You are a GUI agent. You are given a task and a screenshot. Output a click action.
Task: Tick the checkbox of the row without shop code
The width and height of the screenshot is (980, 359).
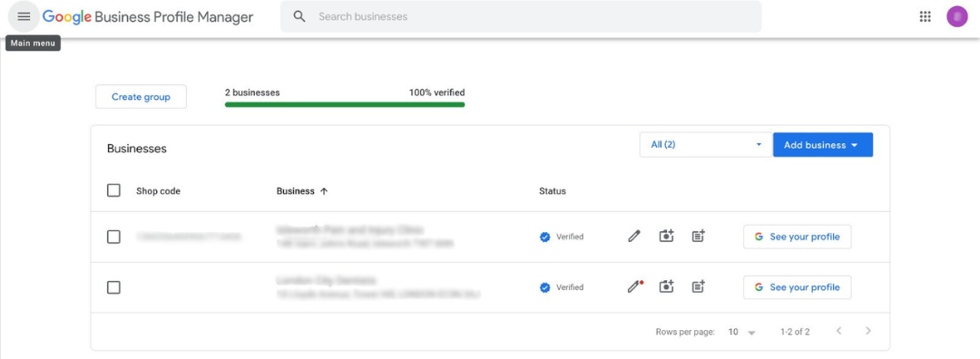[x=113, y=287]
